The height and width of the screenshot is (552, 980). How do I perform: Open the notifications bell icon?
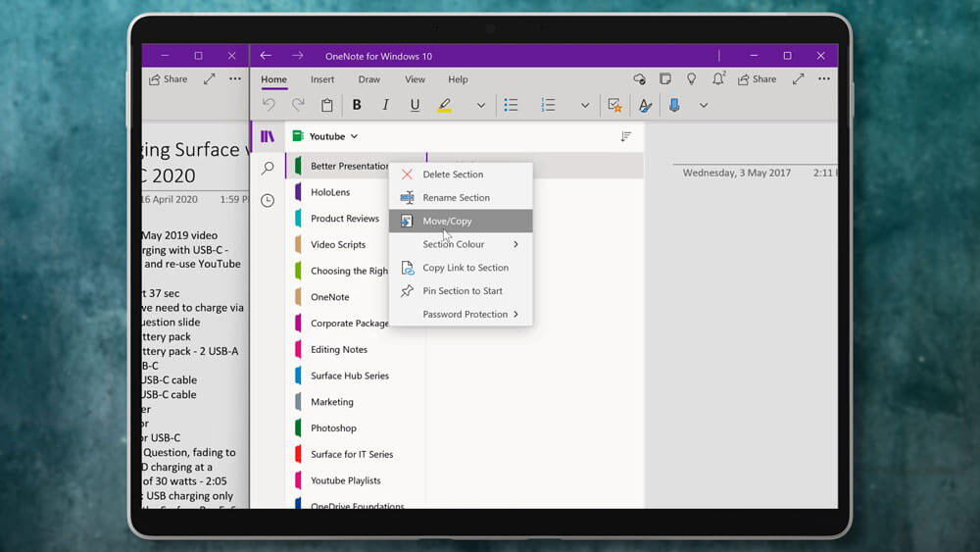(x=718, y=79)
